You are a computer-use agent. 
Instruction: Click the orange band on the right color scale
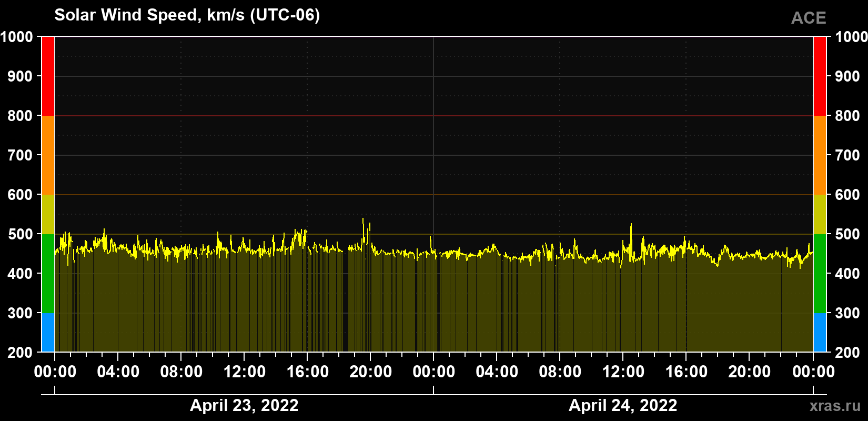coord(820,155)
